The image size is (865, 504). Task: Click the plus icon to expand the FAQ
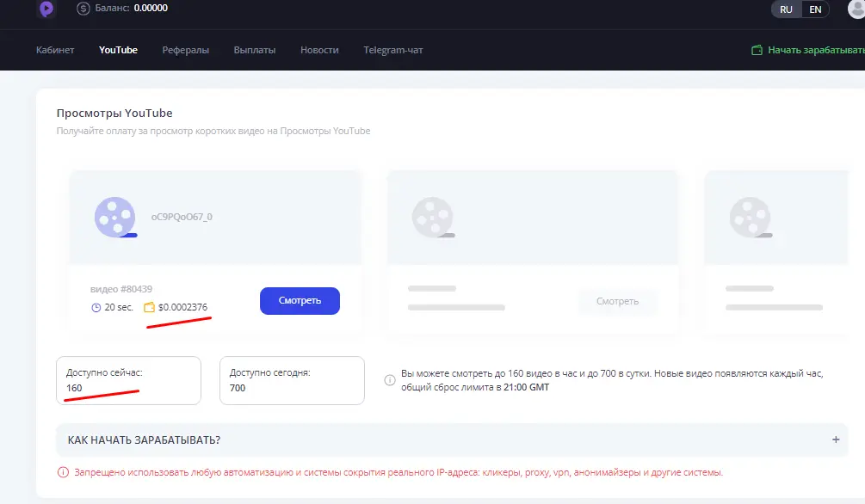[x=836, y=439]
